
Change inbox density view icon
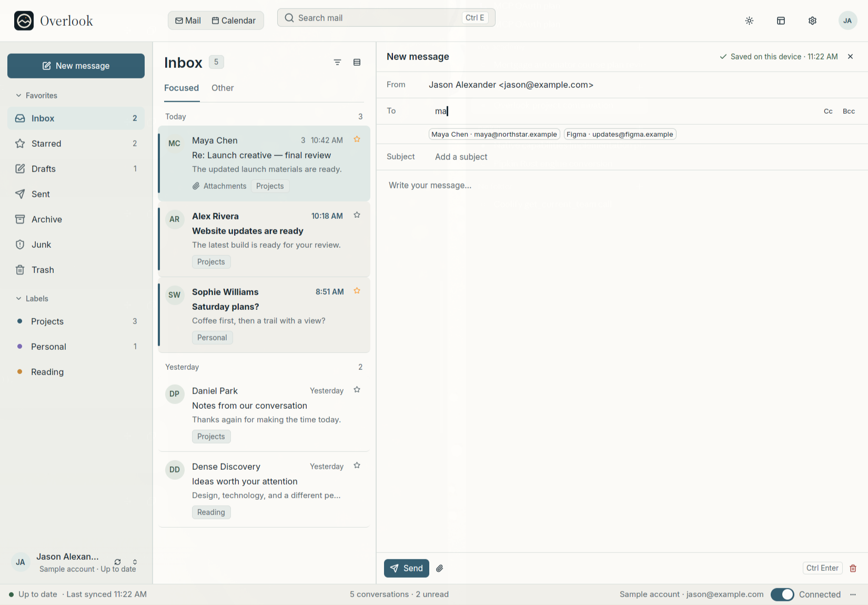point(357,62)
